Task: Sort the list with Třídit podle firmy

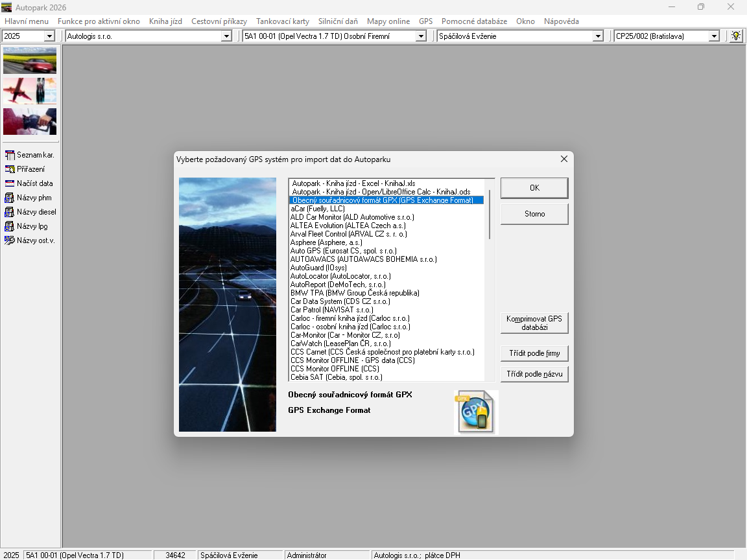Action: click(534, 353)
